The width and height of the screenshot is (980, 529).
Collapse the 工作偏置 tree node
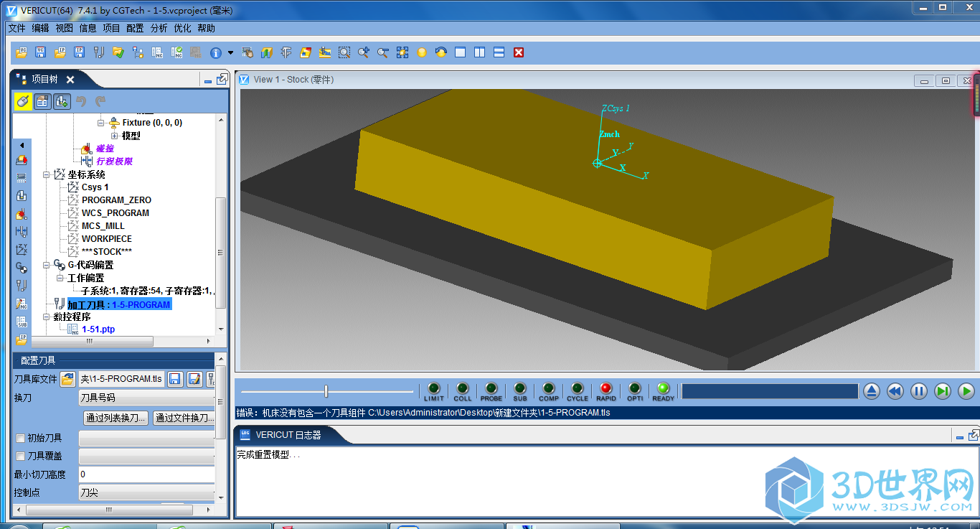60,278
